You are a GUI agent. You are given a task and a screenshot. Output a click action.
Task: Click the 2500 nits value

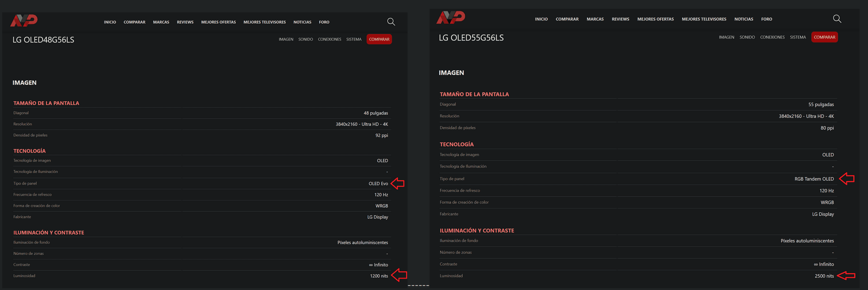point(824,276)
